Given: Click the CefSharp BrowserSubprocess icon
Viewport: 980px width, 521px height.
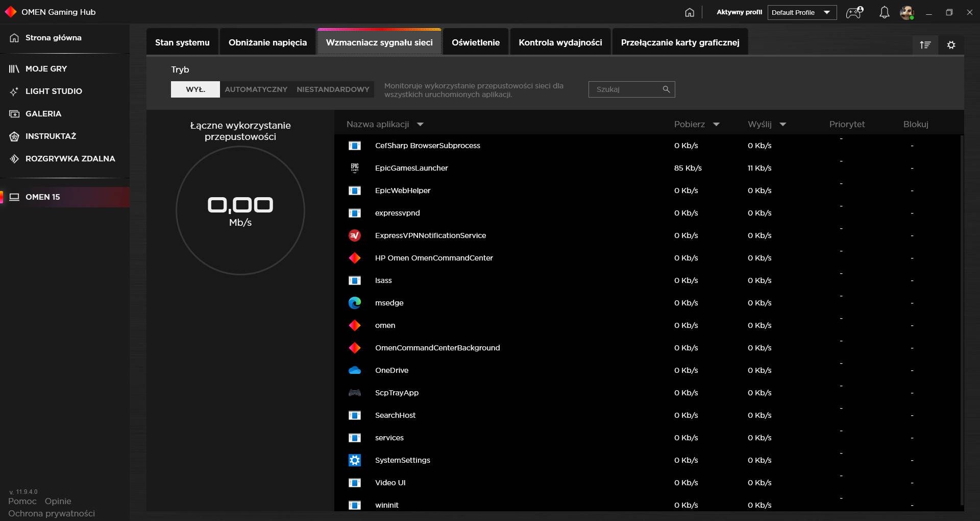Looking at the screenshot, I should pos(355,146).
